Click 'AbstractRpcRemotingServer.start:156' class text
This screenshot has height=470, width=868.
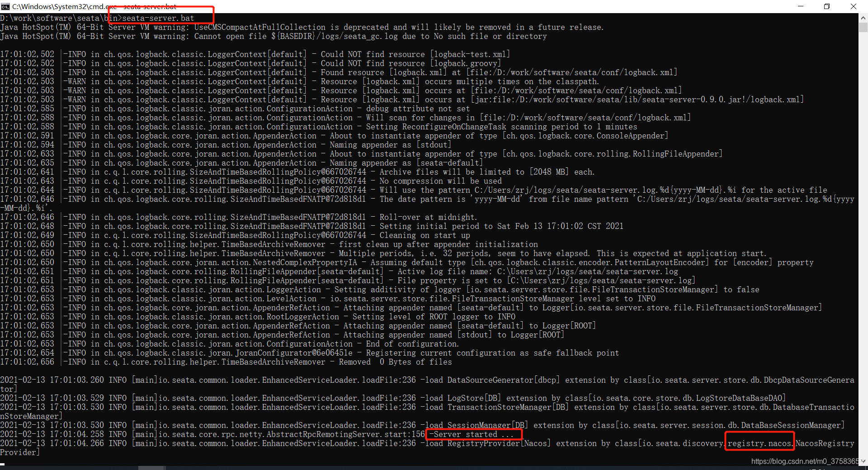[x=346, y=434]
